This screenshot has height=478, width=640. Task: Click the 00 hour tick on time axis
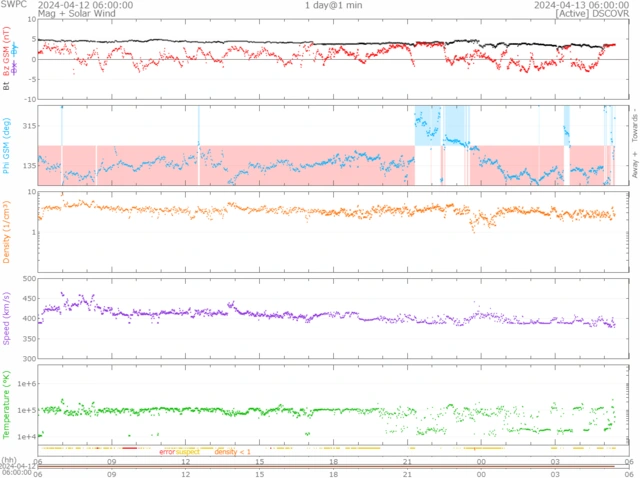pyautogui.click(x=481, y=462)
